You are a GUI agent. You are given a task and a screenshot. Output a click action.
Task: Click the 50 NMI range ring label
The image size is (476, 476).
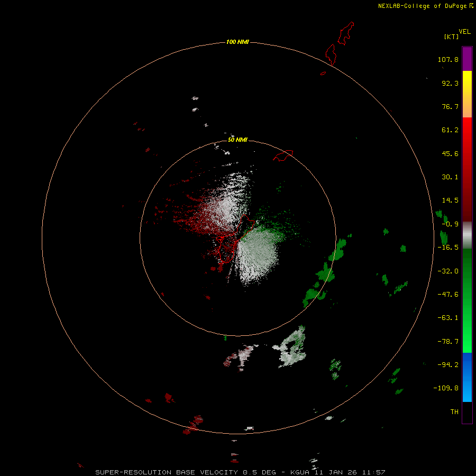click(237, 140)
